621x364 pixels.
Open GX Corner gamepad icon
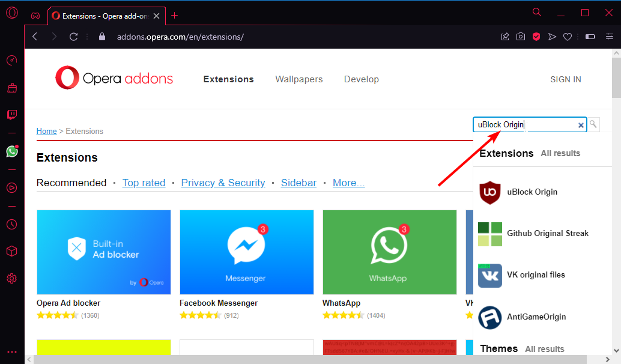coord(35,16)
